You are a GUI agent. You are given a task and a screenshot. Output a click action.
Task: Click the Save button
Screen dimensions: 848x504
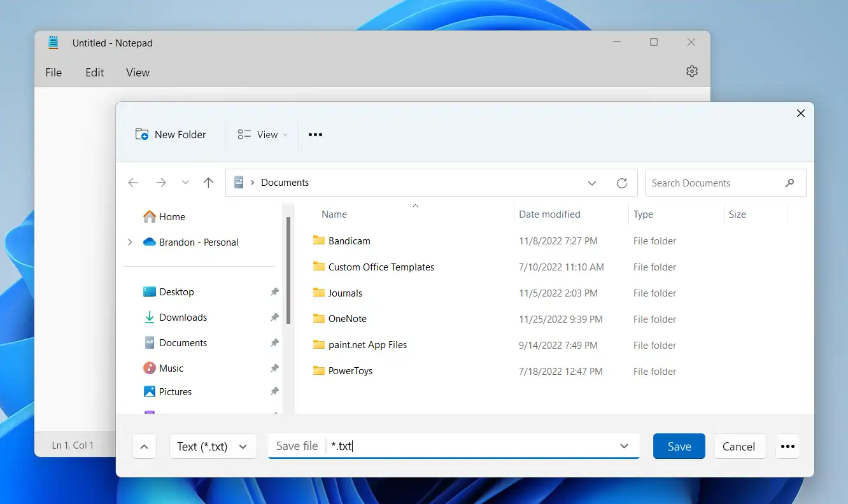coord(679,446)
